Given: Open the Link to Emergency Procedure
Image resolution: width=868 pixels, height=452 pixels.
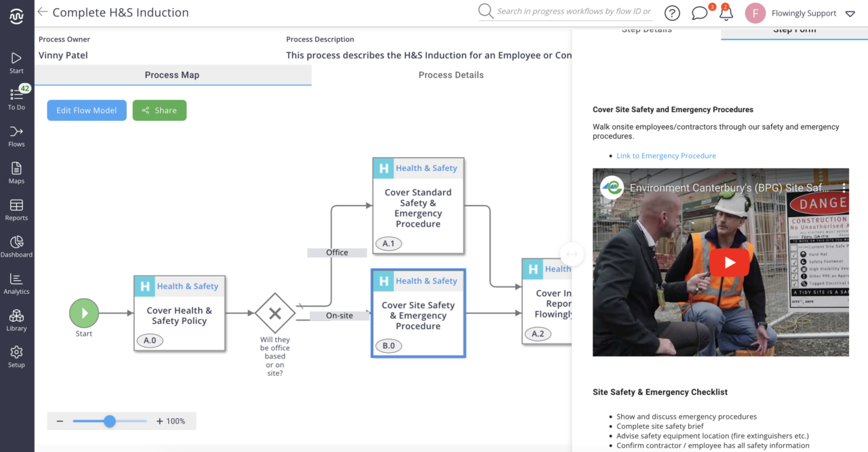Looking at the screenshot, I should point(666,155).
